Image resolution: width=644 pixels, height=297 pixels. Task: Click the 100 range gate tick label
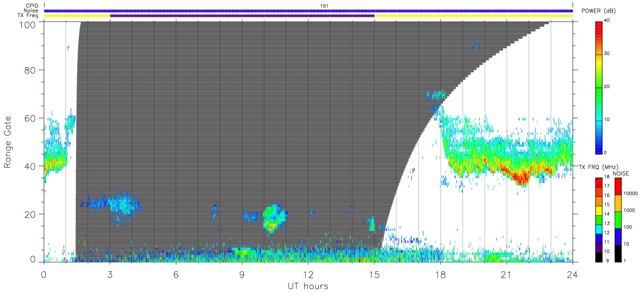click(x=28, y=24)
